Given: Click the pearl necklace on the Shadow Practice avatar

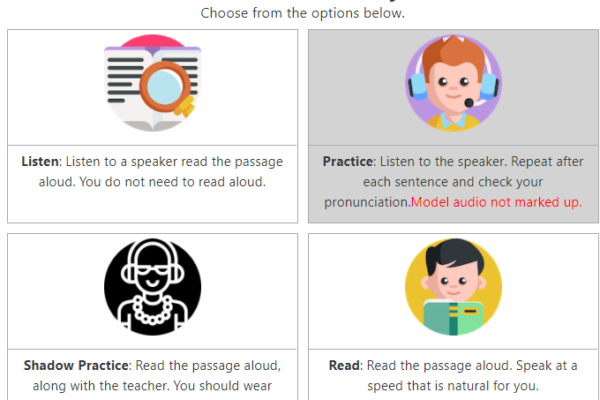Looking at the screenshot, I should [152, 311].
